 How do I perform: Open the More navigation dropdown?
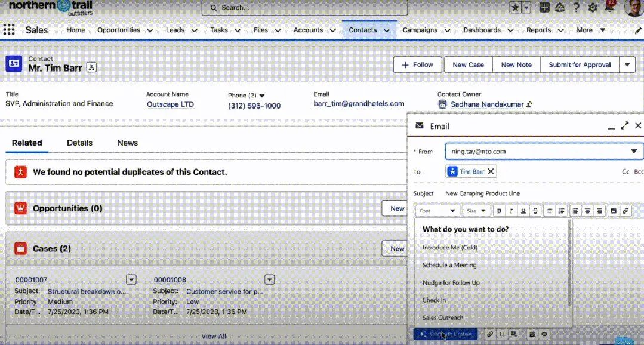point(591,30)
